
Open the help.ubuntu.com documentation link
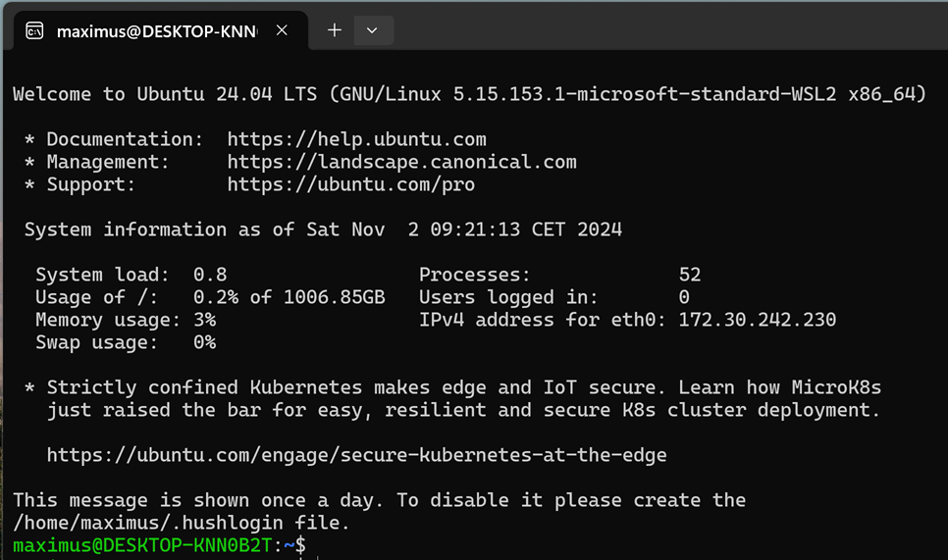[356, 139]
